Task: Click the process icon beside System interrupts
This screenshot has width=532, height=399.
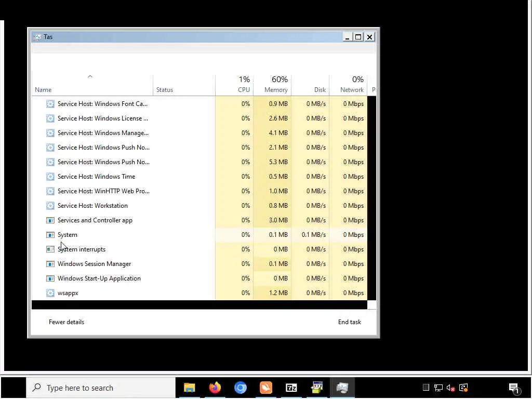Action: pyautogui.click(x=50, y=249)
